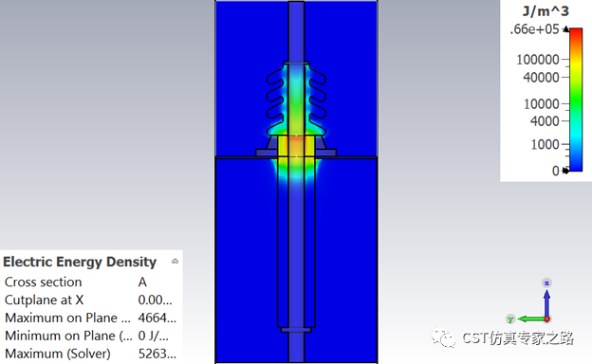
Task: Collapse the Electric Energy Density info panel
Action: coord(175,262)
